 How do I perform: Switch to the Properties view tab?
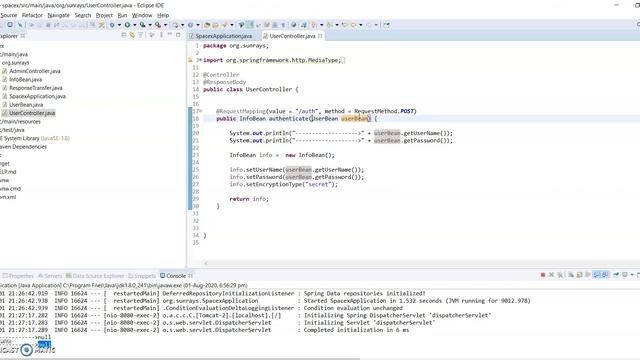pyautogui.click(x=18, y=276)
